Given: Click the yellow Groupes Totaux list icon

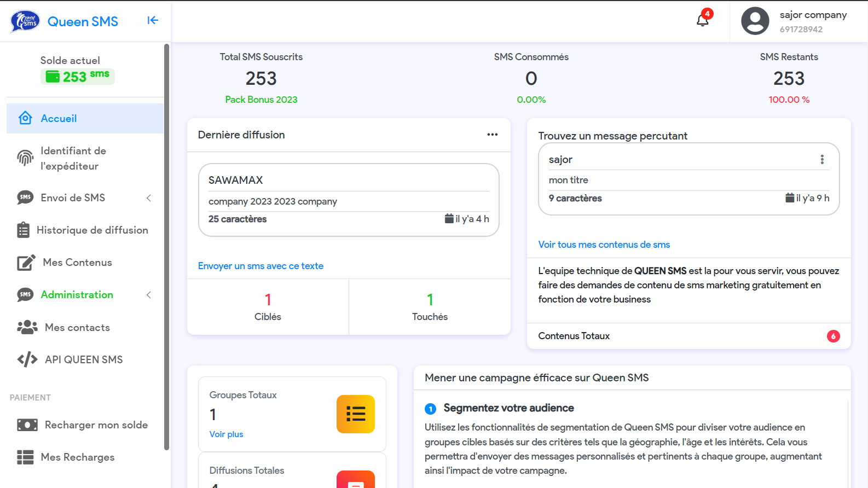Looking at the screenshot, I should (x=355, y=414).
